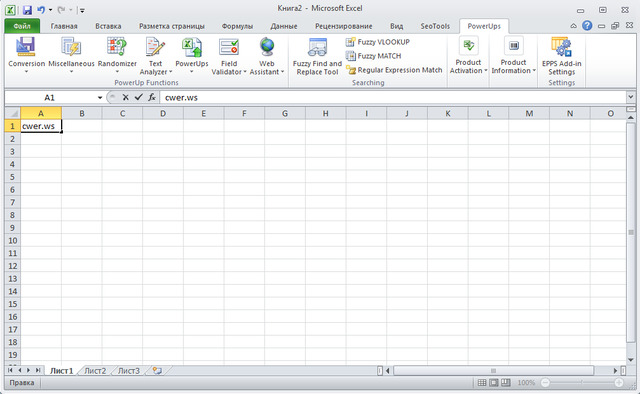Click zoom out minus button
This screenshot has height=394, width=640.
click(x=545, y=383)
